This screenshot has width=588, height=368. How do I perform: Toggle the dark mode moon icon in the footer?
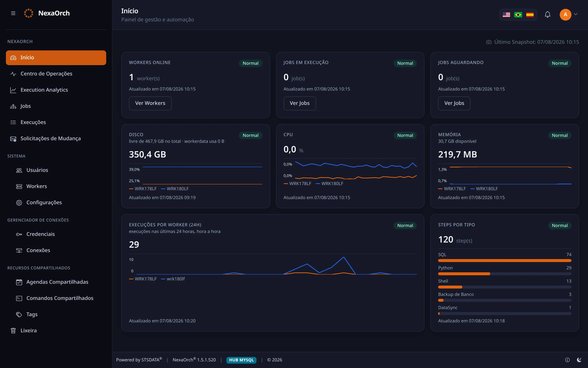[579, 360]
